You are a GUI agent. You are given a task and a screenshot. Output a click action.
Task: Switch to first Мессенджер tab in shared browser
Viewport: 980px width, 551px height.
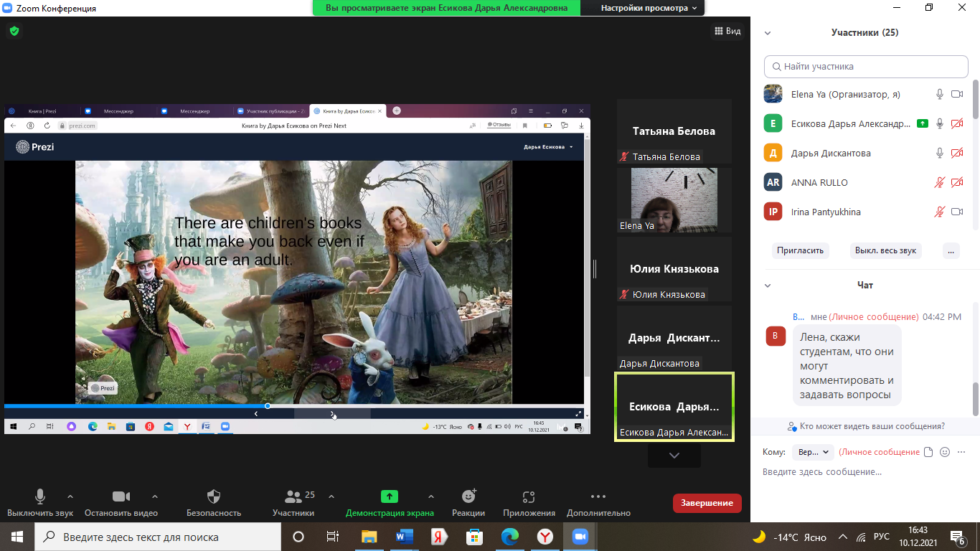click(x=118, y=111)
